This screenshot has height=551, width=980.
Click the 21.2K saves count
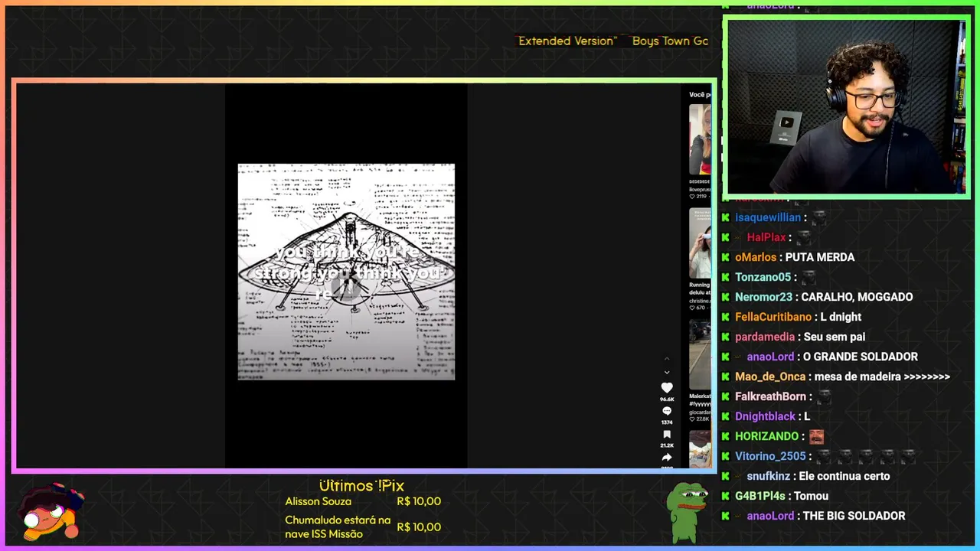[x=667, y=445]
